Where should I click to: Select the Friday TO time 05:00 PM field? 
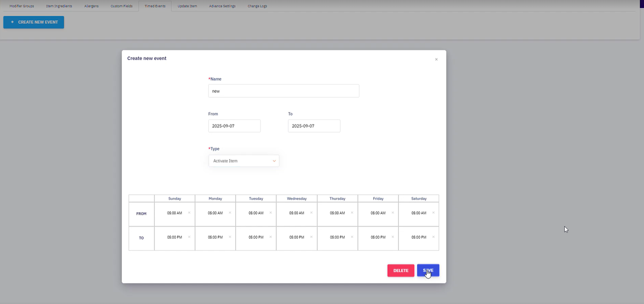coord(378,237)
